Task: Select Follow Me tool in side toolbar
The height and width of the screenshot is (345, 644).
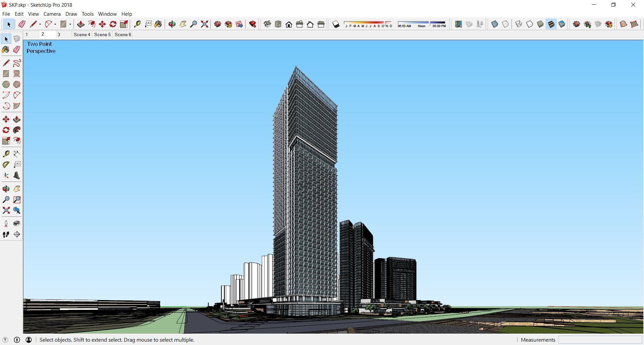Action: click(x=17, y=130)
